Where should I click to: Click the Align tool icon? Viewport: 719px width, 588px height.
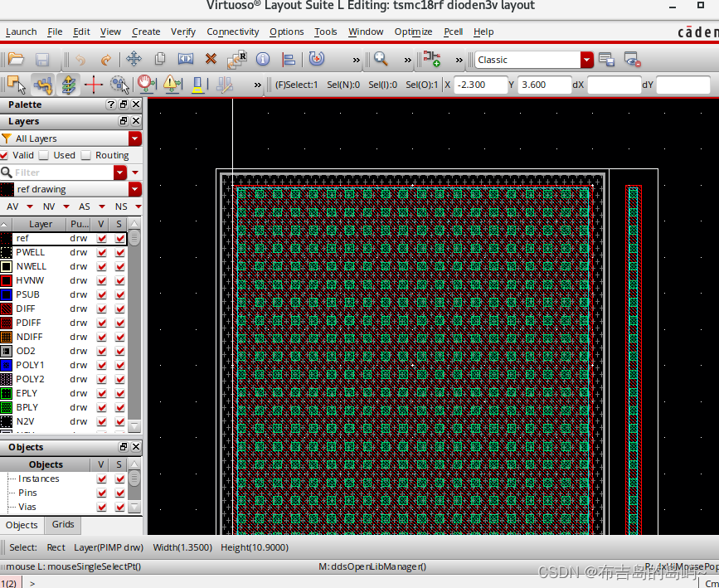click(x=289, y=60)
